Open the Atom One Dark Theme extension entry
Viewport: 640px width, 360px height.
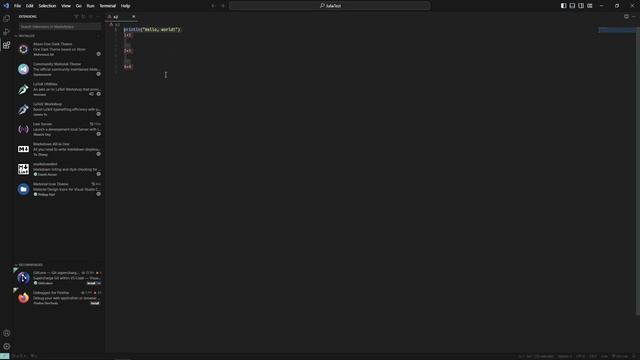point(60,49)
